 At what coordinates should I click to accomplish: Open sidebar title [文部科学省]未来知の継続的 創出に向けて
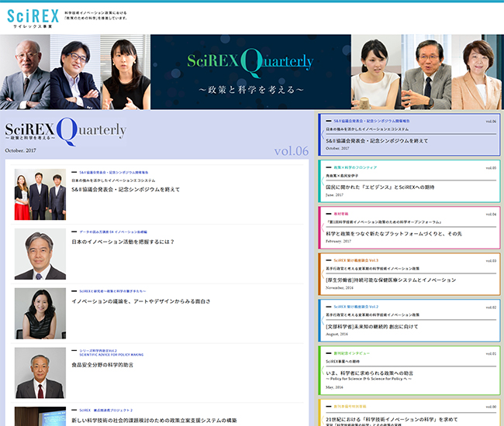click(372, 327)
